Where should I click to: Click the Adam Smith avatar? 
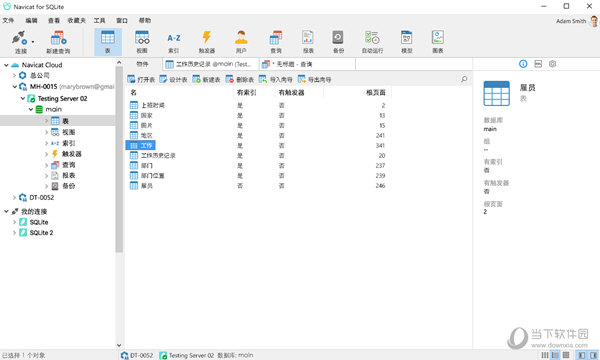click(594, 21)
